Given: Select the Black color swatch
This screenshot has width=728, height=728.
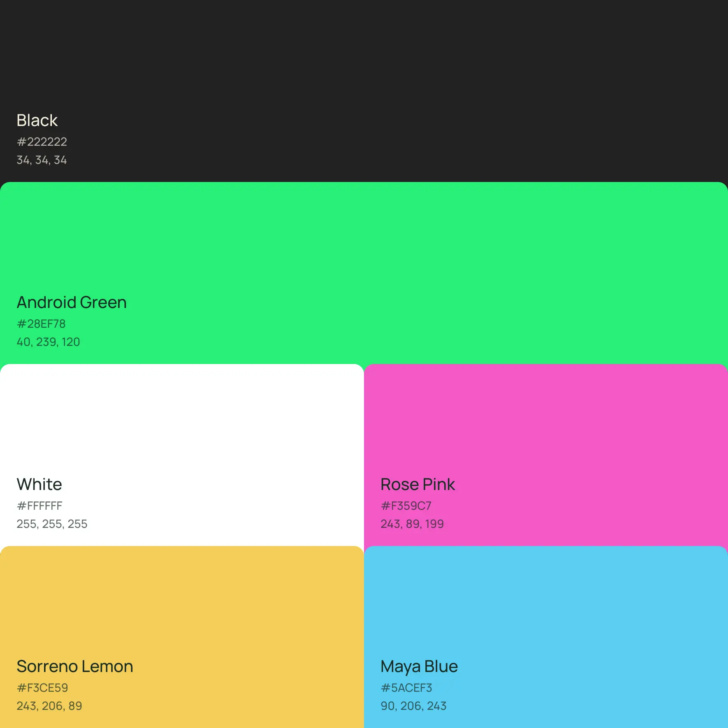Looking at the screenshot, I should tap(364, 91).
